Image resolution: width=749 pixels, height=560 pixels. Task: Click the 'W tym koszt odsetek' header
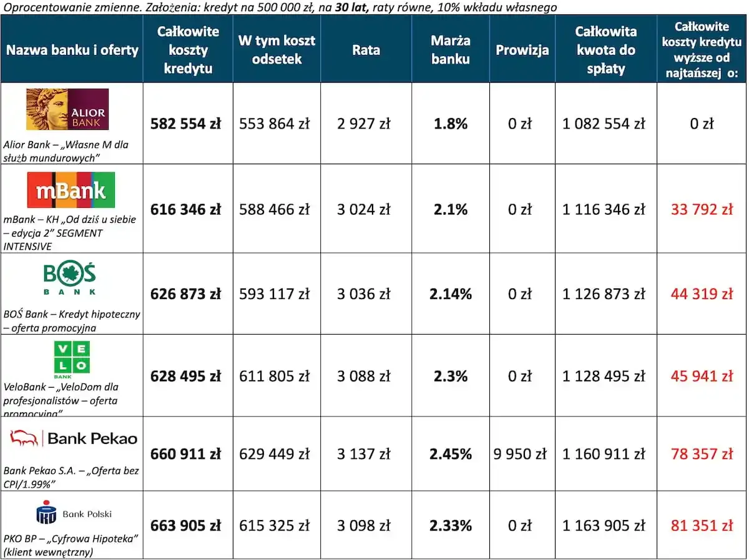pyautogui.click(x=277, y=50)
